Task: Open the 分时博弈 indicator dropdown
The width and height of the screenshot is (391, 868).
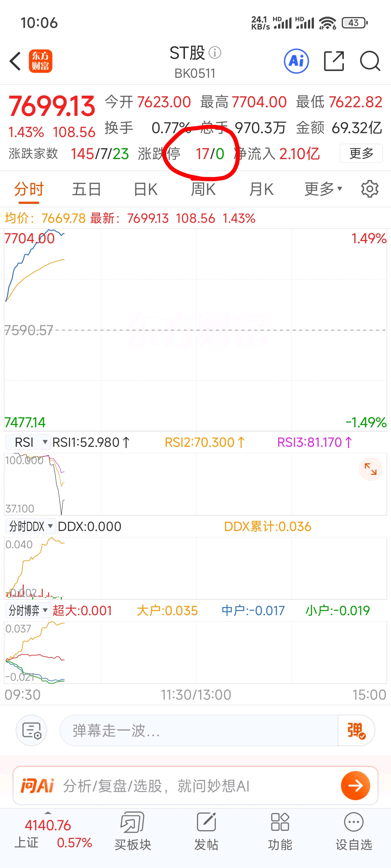Action: [28, 610]
